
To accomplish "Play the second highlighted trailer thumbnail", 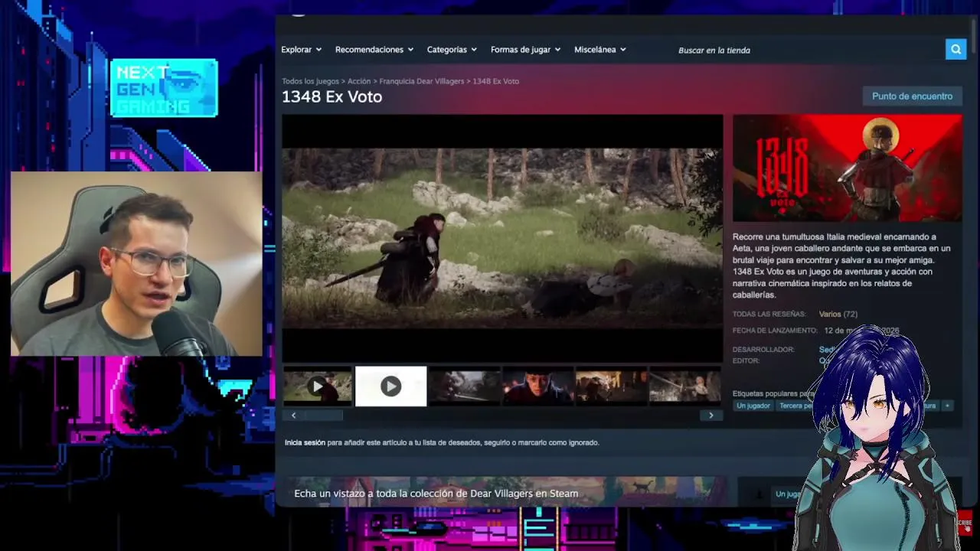I will click(x=390, y=386).
